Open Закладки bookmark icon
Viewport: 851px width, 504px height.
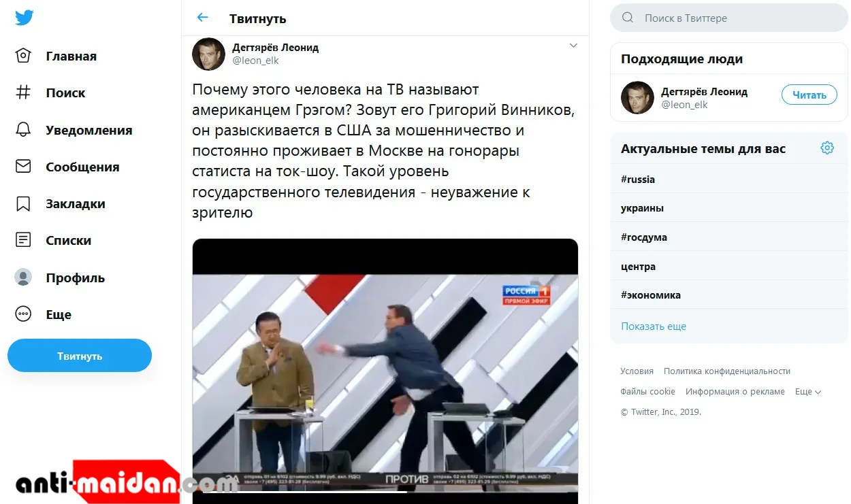tap(23, 203)
